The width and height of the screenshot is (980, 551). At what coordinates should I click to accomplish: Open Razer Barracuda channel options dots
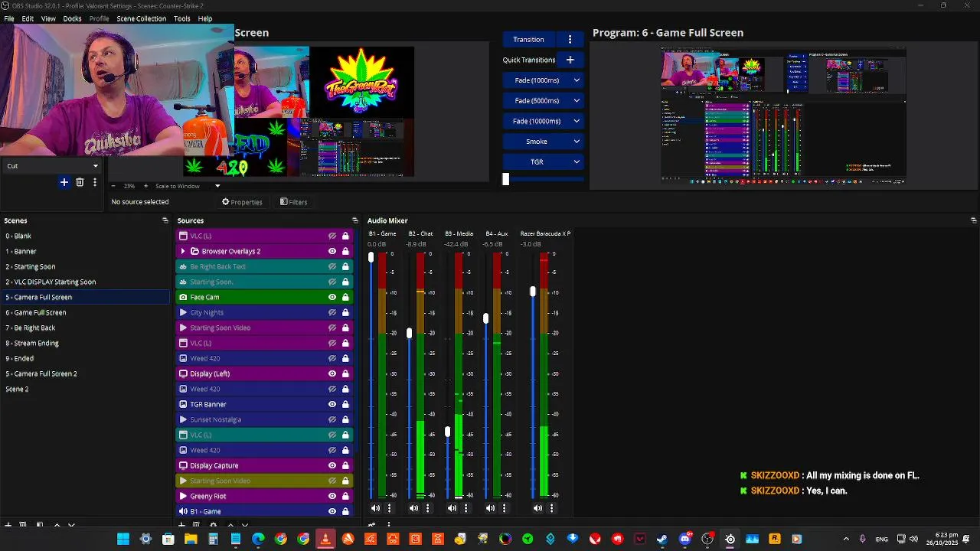click(551, 508)
